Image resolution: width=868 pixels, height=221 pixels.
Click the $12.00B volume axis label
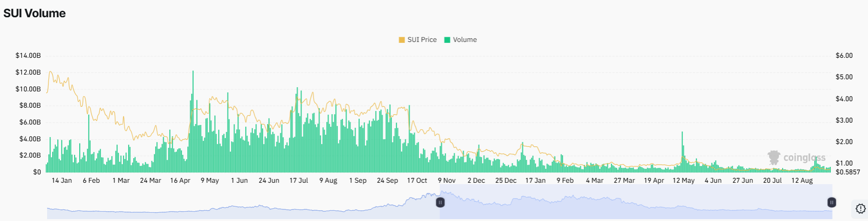pos(28,72)
